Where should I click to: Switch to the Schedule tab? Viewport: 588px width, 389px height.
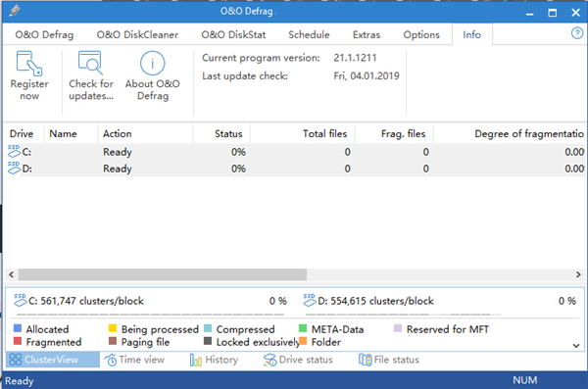pyautogui.click(x=309, y=34)
